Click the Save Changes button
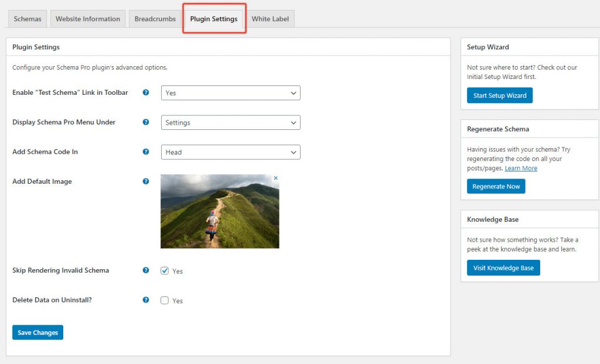The image size is (600, 364). pyautogui.click(x=37, y=332)
